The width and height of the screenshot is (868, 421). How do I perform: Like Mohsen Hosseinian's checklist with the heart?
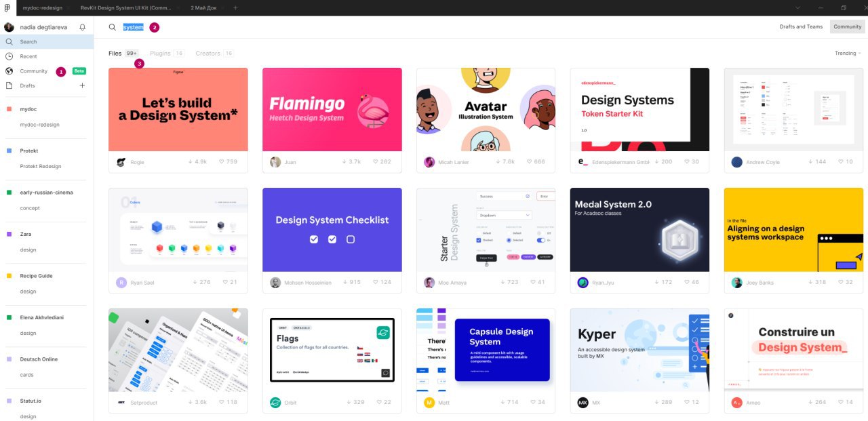pos(375,283)
